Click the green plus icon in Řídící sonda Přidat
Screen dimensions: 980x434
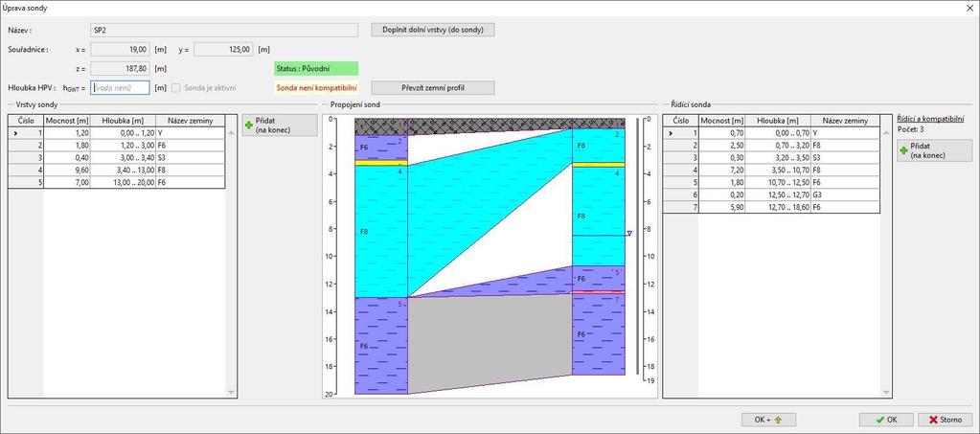pyautogui.click(x=904, y=150)
